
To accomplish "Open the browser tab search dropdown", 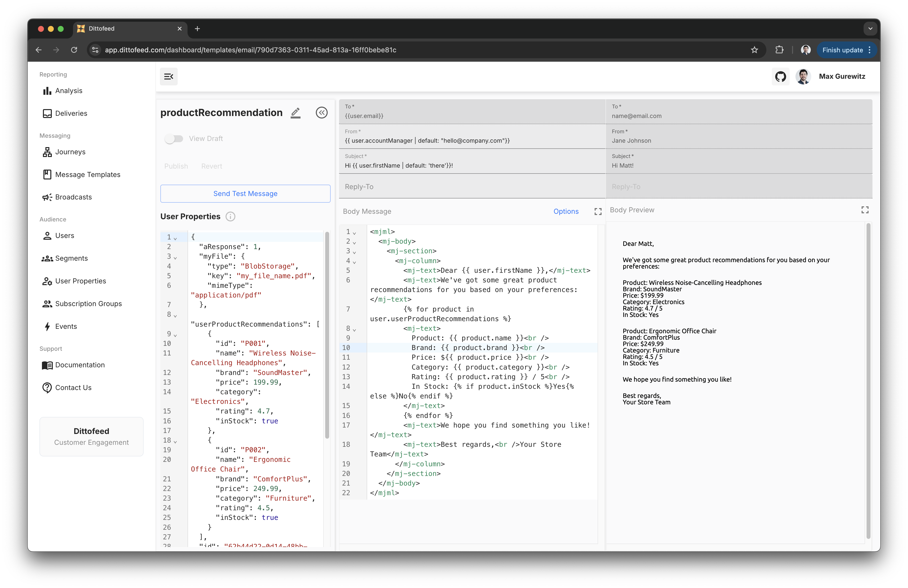I will click(870, 29).
